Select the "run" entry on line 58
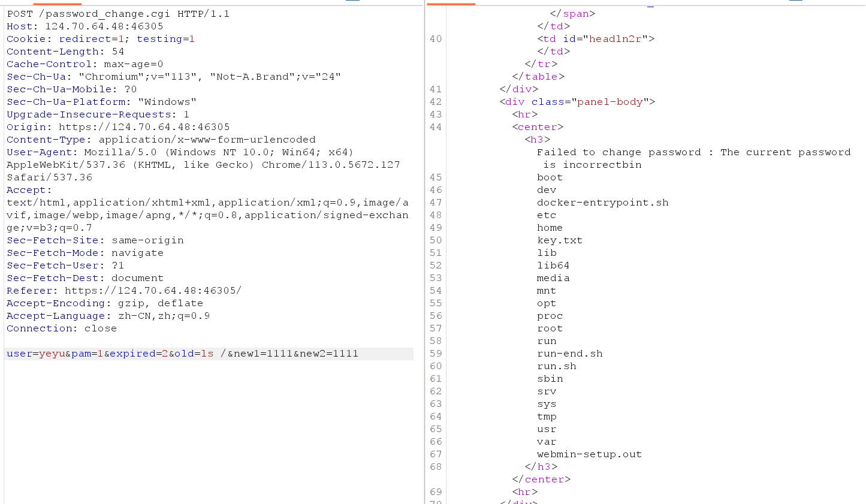Viewport: 866px width, 504px height. coord(547,341)
